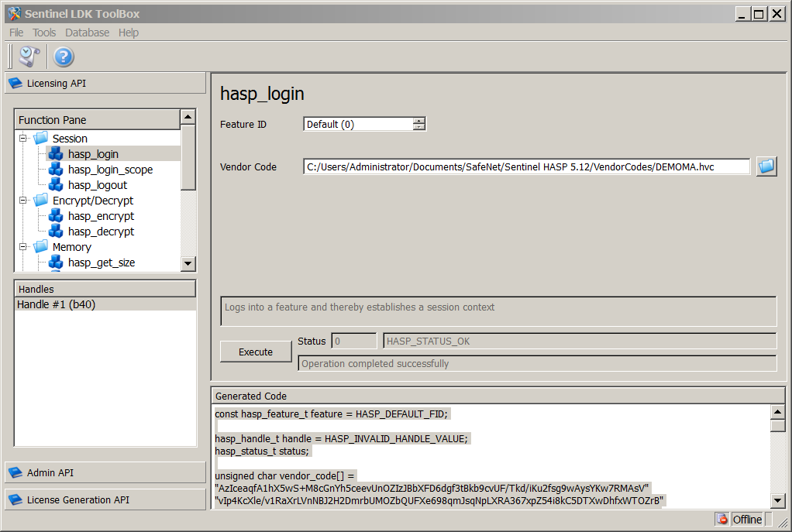
Task: Click the License Generation API book icon
Action: coord(15,499)
